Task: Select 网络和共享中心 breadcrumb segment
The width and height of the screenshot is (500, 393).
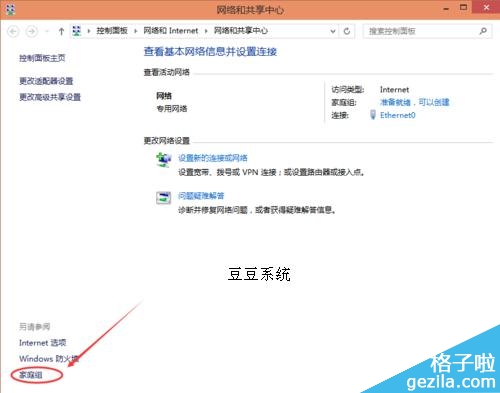Action: 241,31
